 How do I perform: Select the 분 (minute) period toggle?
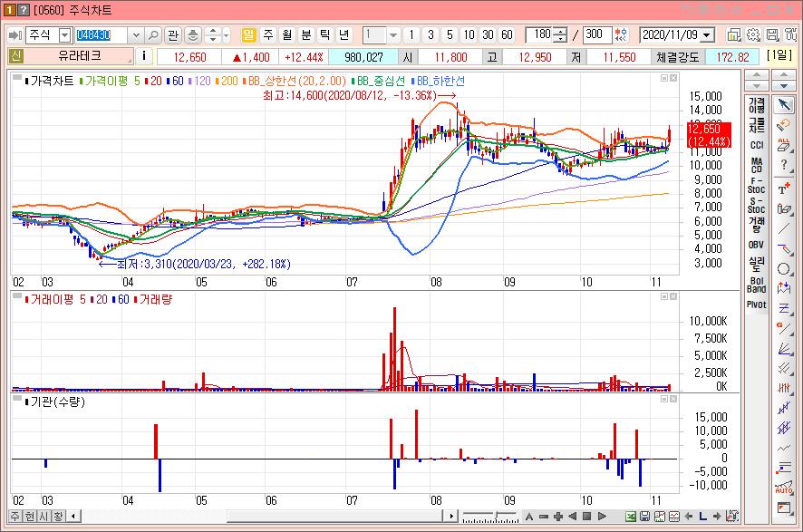pos(305,34)
